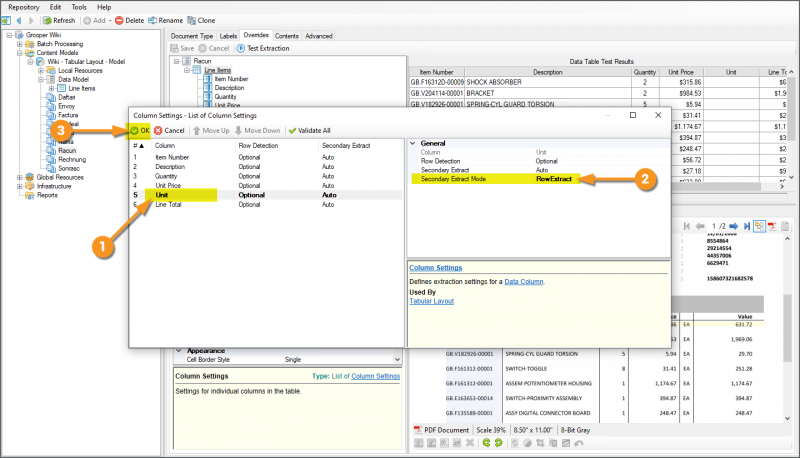Viewport: 800px width, 458px height.
Task: Cancel the Column Settings dialog
Action: click(169, 130)
